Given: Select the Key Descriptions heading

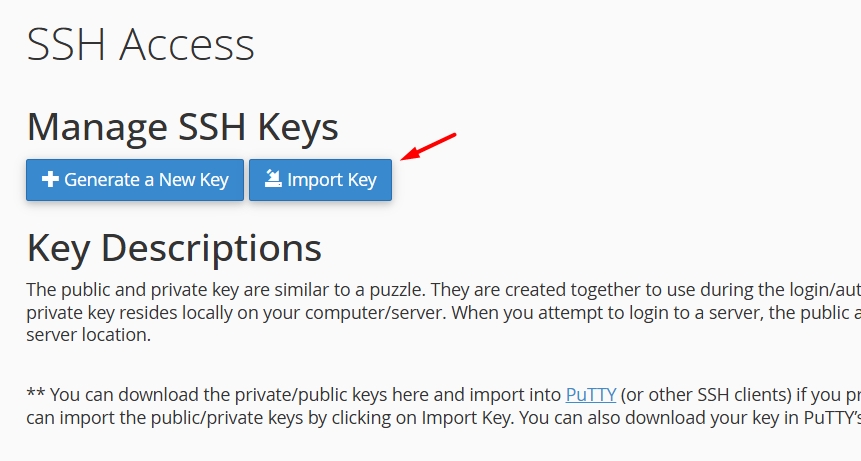Looking at the screenshot, I should [174, 248].
